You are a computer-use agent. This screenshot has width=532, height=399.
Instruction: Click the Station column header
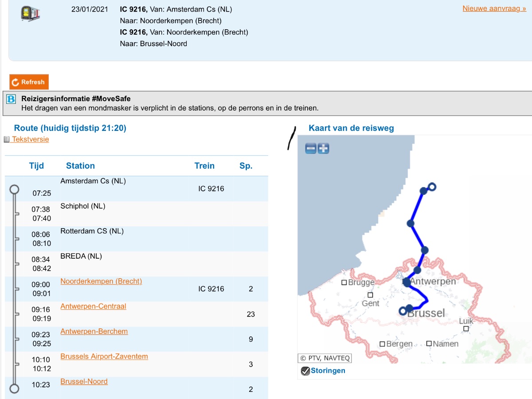click(80, 166)
